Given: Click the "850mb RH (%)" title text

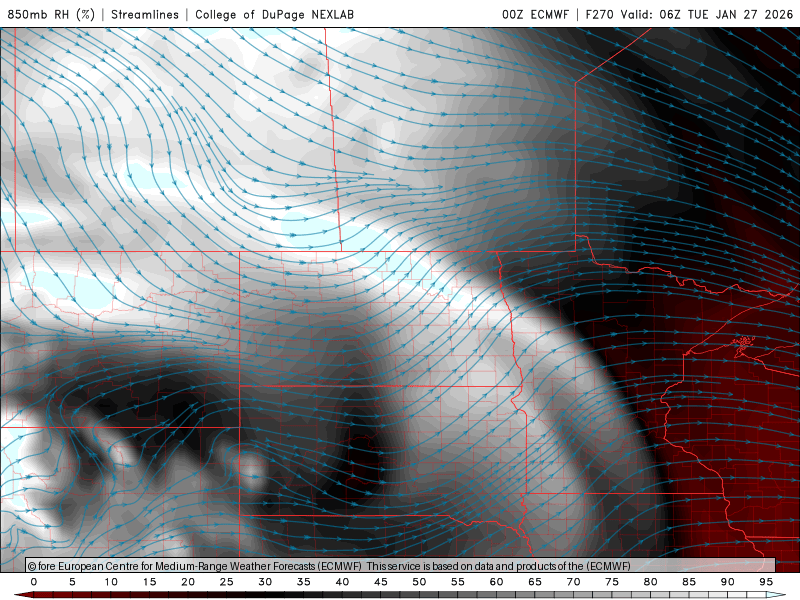Looking at the screenshot, I should (x=51, y=14).
